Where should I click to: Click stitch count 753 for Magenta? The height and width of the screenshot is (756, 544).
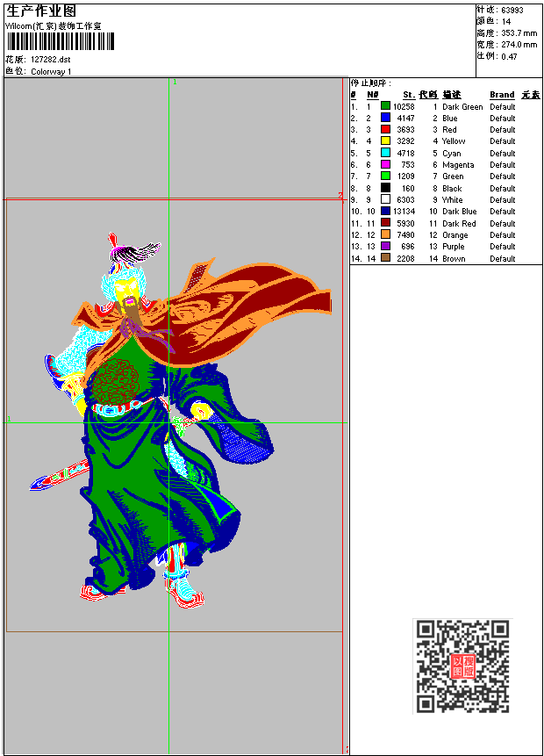408,165
